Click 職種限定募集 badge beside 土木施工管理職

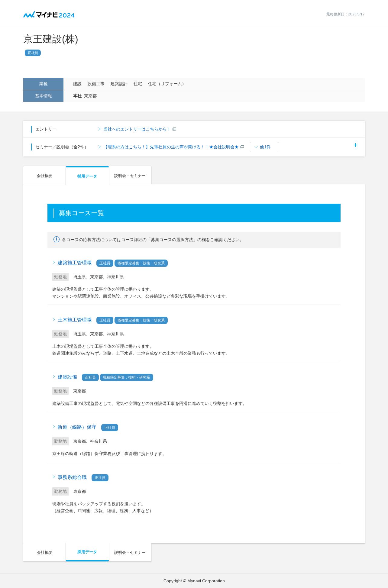(x=141, y=320)
